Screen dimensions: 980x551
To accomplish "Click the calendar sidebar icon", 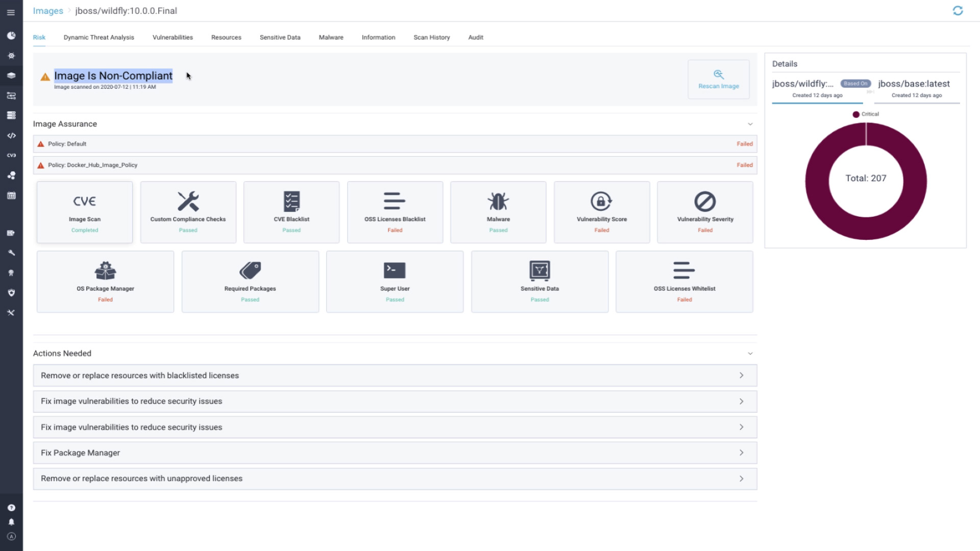I will [11, 195].
